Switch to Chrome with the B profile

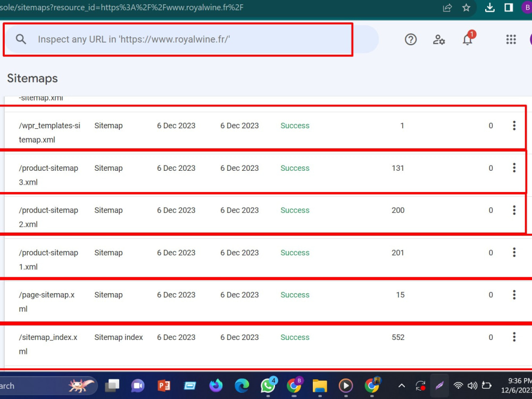click(x=294, y=385)
